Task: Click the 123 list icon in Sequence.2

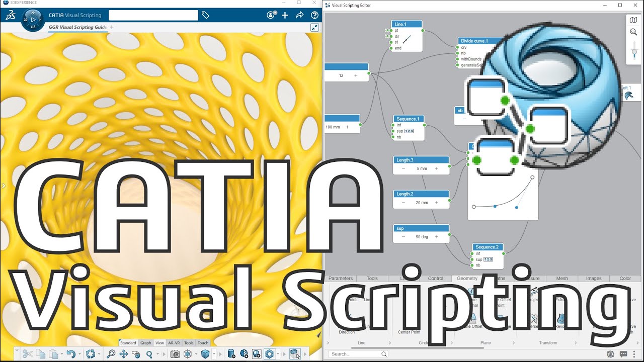Action: [x=488, y=259]
